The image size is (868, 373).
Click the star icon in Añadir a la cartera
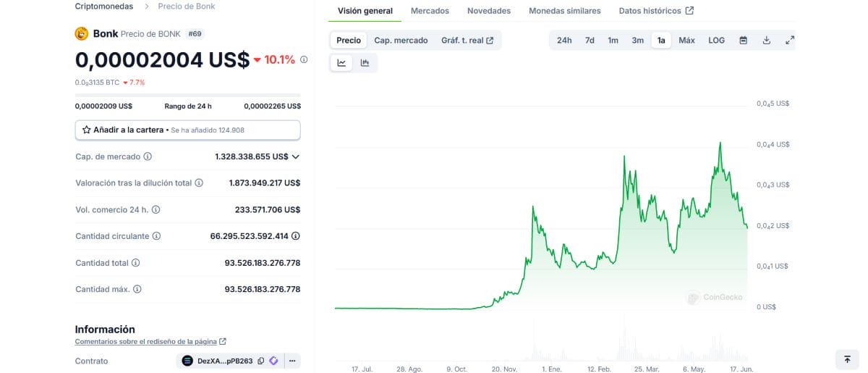pyautogui.click(x=87, y=130)
